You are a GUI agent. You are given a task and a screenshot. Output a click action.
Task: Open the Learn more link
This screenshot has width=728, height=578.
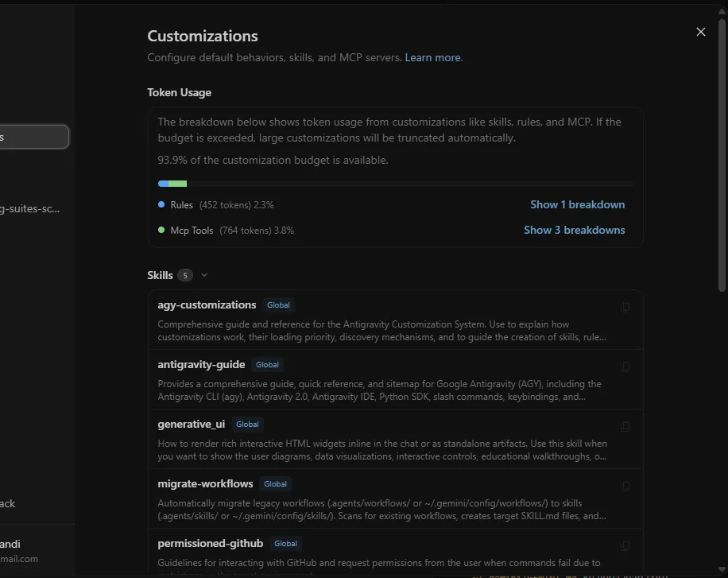[x=432, y=57]
